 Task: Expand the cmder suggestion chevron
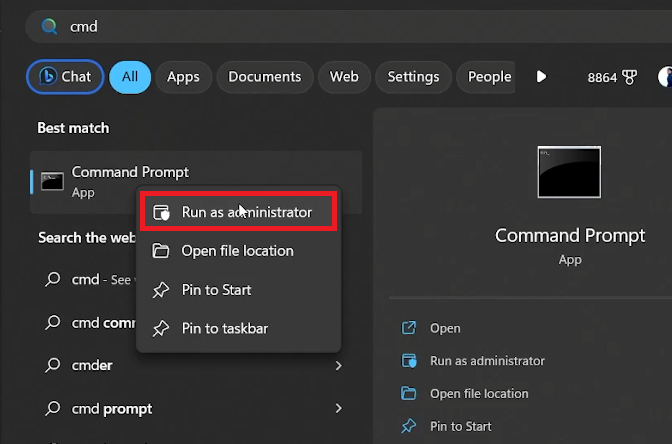[x=339, y=366]
